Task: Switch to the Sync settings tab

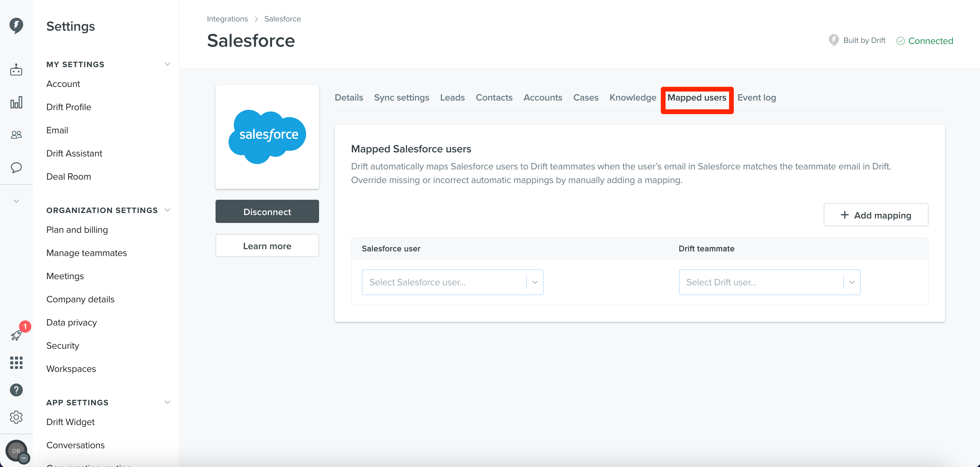Action: 401,97
